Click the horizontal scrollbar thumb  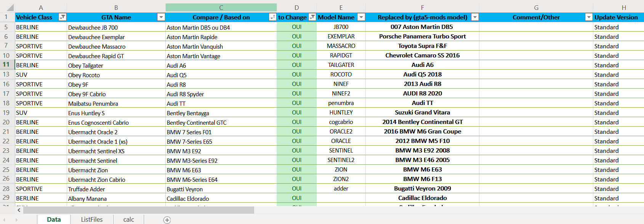(138, 210)
